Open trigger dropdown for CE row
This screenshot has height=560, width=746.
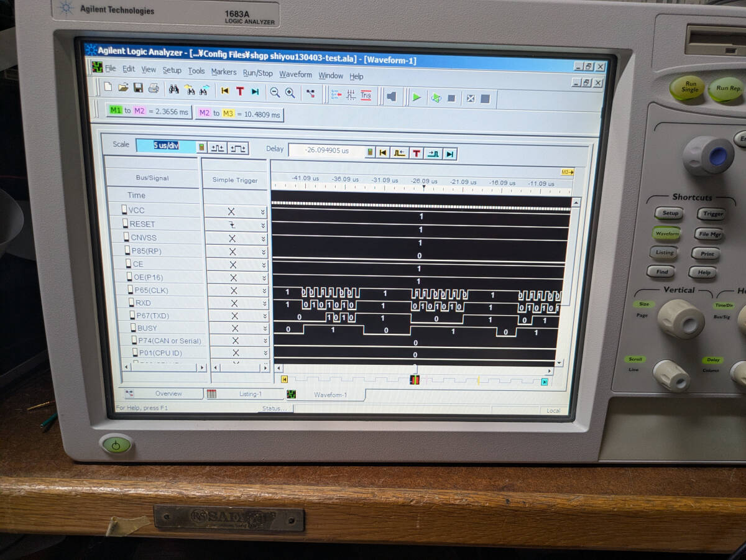pyautogui.click(x=263, y=265)
